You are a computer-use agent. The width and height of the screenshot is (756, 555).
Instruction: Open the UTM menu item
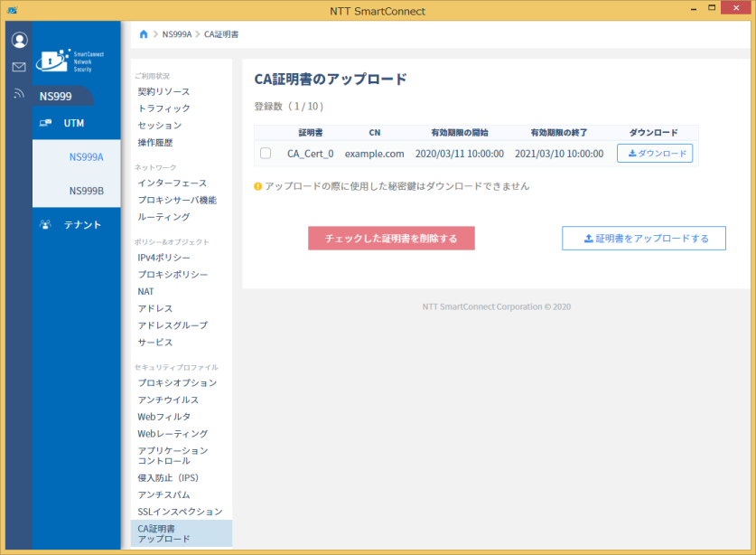click(x=76, y=123)
